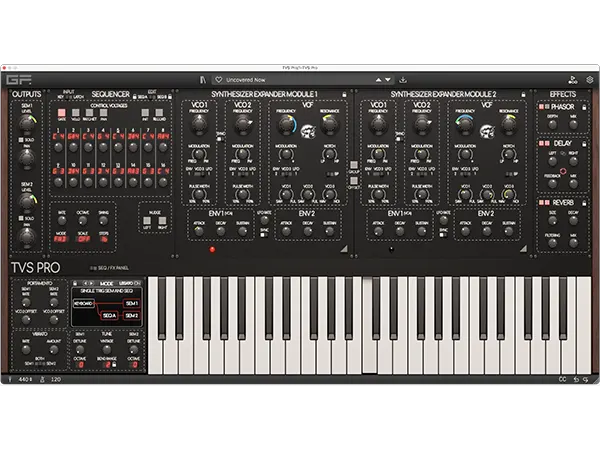Toggle the Module 2 VCO Sync switch

coord(399,139)
